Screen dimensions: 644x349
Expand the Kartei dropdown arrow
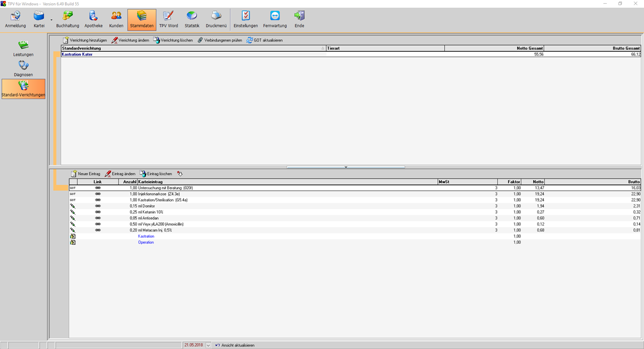[51, 20]
